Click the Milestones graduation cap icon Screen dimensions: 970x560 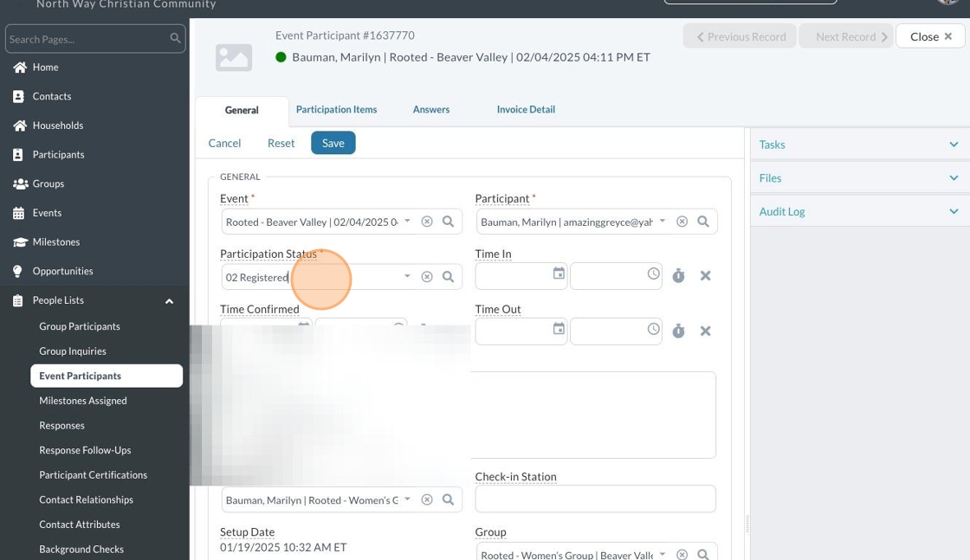pos(21,241)
